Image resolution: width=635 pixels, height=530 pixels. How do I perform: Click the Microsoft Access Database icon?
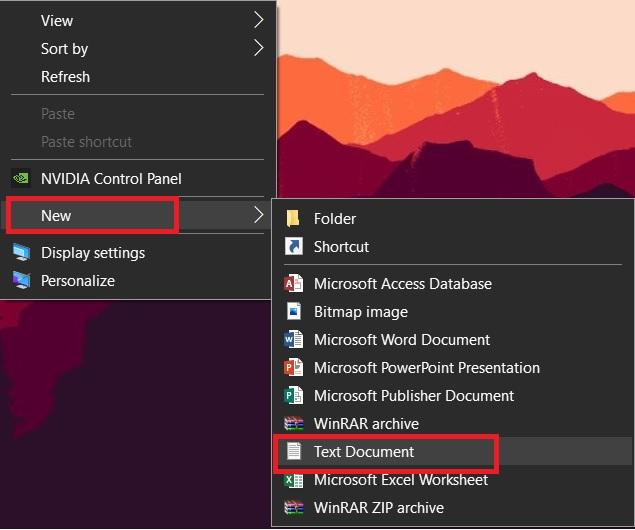pyautogui.click(x=294, y=283)
